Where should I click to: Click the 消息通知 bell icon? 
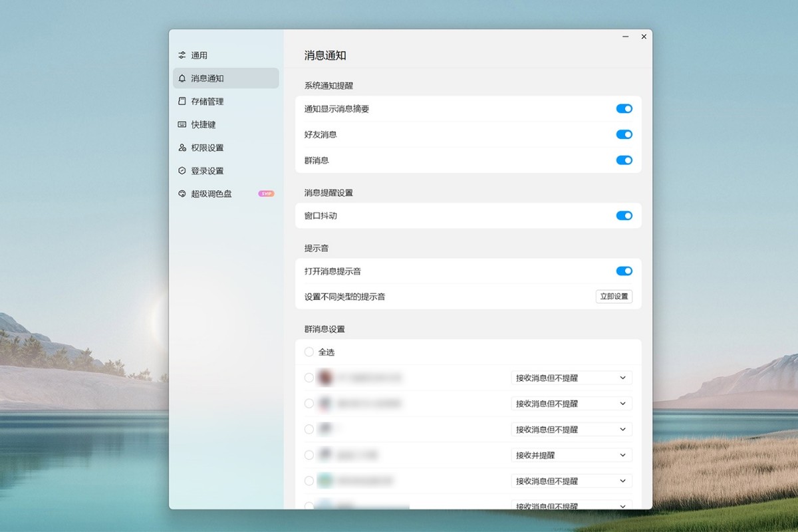tap(182, 78)
